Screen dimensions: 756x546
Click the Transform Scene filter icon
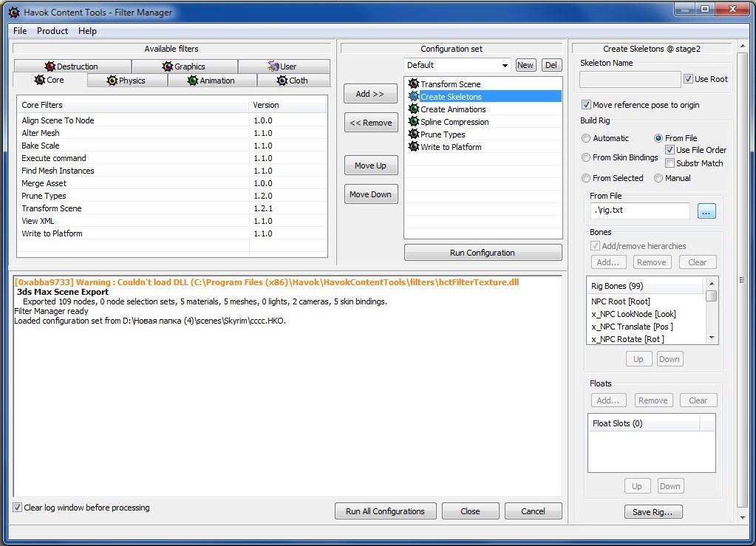pos(413,83)
